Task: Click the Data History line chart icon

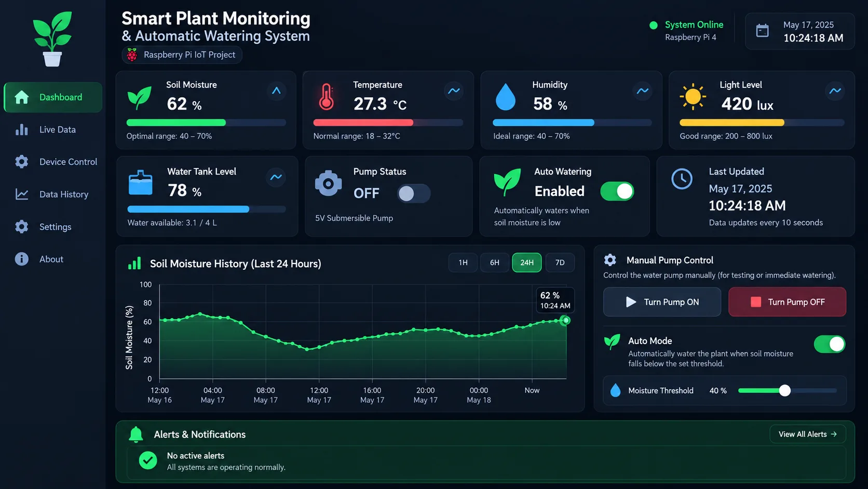Action: pos(22,194)
